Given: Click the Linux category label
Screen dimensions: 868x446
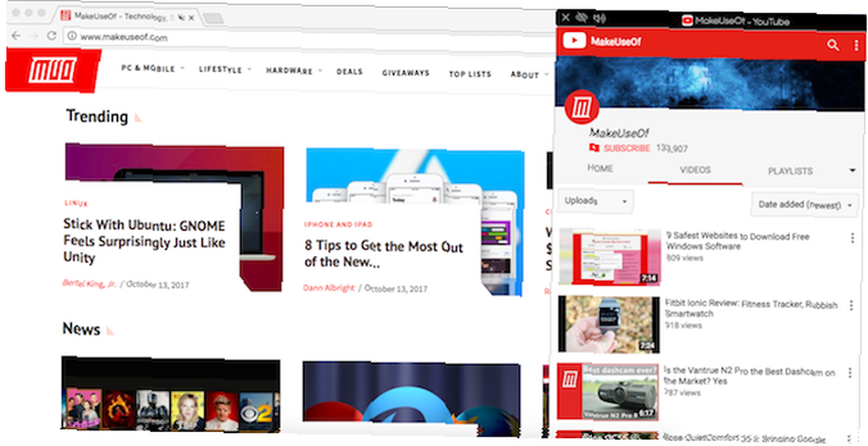Looking at the screenshot, I should (76, 203).
